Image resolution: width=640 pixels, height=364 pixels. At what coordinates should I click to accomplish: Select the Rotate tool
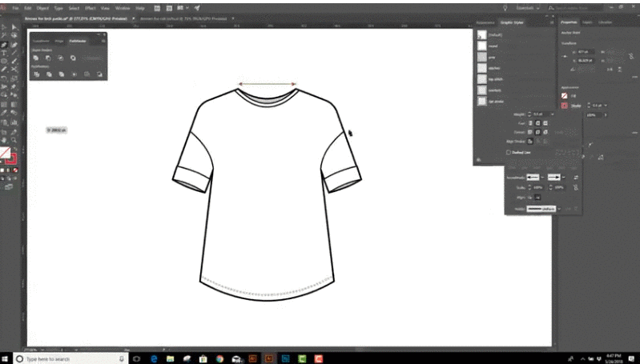click(x=4, y=78)
